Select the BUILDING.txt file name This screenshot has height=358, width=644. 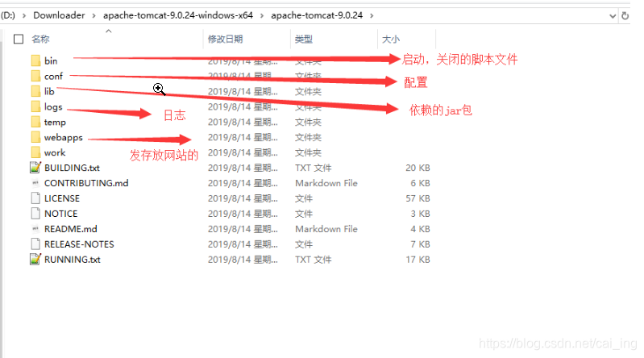pyautogui.click(x=72, y=168)
